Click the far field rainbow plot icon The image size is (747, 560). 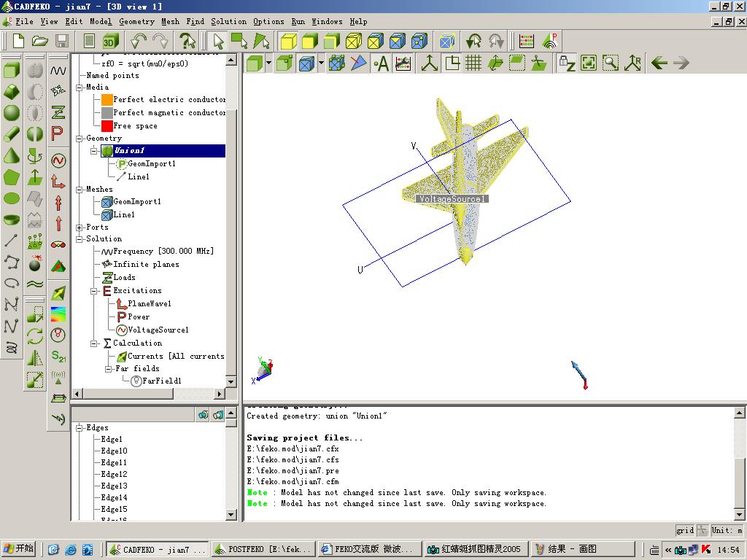pos(58,314)
